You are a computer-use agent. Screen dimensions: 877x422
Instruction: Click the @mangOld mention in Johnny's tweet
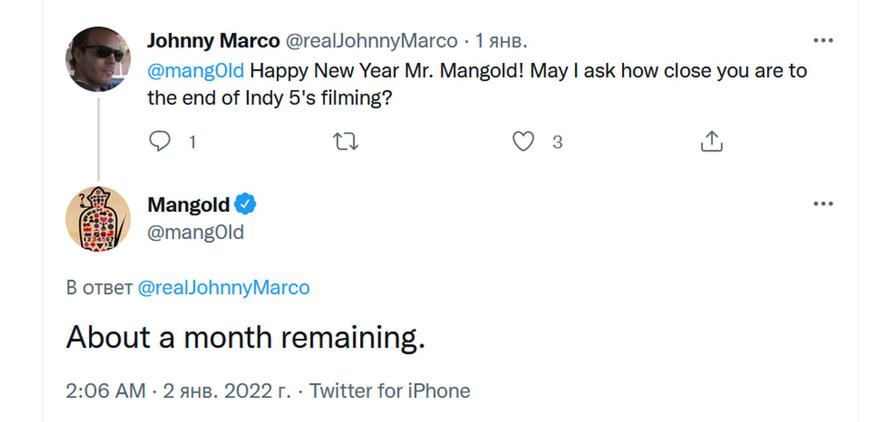195,72
